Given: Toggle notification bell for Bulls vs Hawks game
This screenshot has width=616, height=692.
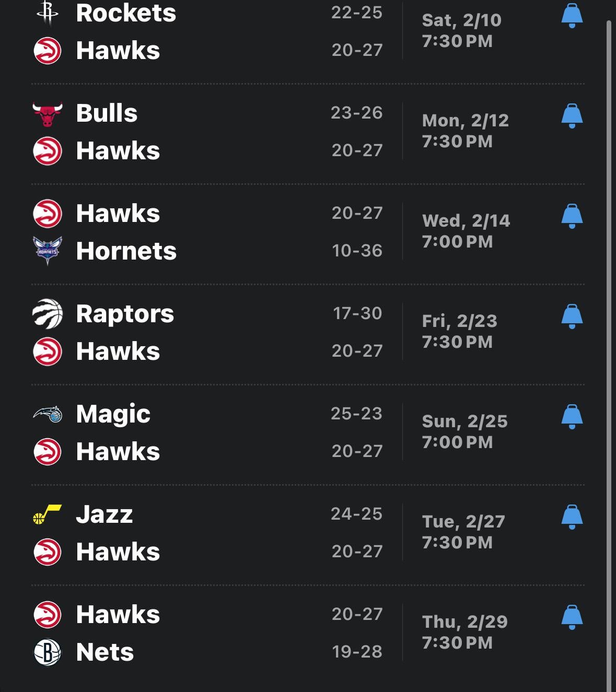Looking at the screenshot, I should [572, 116].
